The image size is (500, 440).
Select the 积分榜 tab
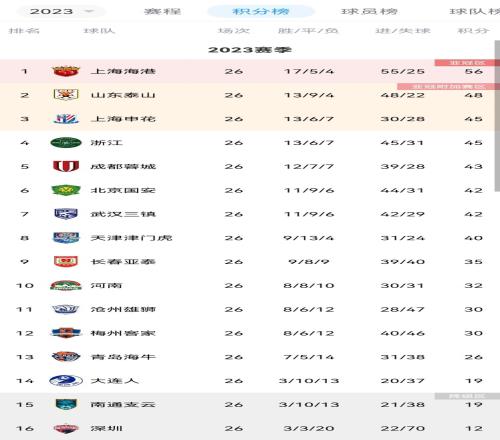[261, 11]
